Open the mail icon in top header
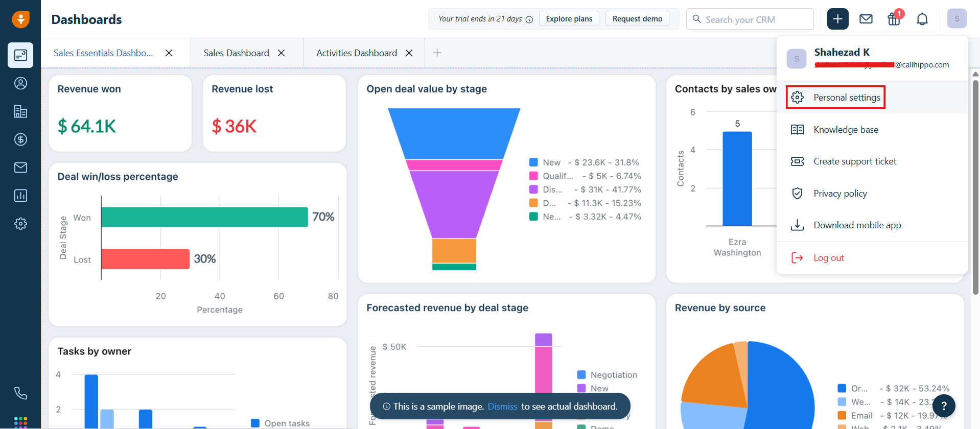 coord(866,19)
